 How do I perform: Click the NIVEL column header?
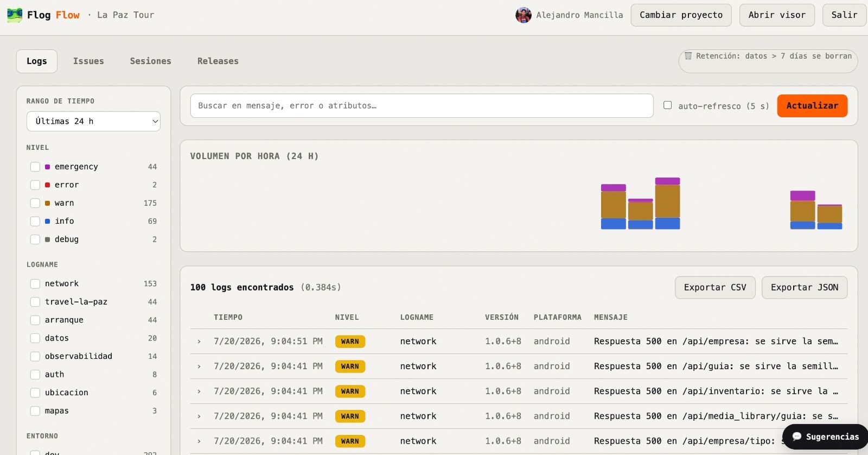(347, 317)
